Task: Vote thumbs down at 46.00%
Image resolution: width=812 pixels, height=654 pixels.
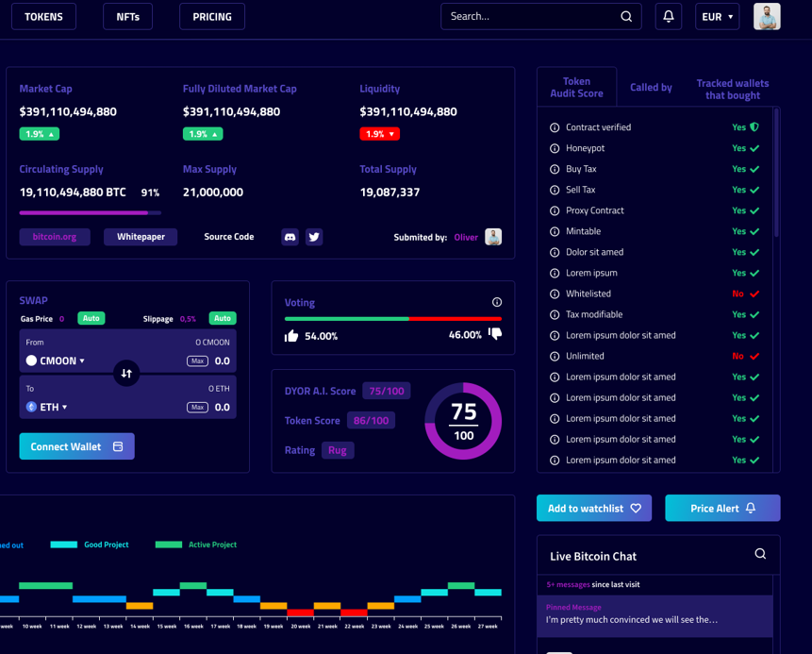Action: click(x=495, y=334)
